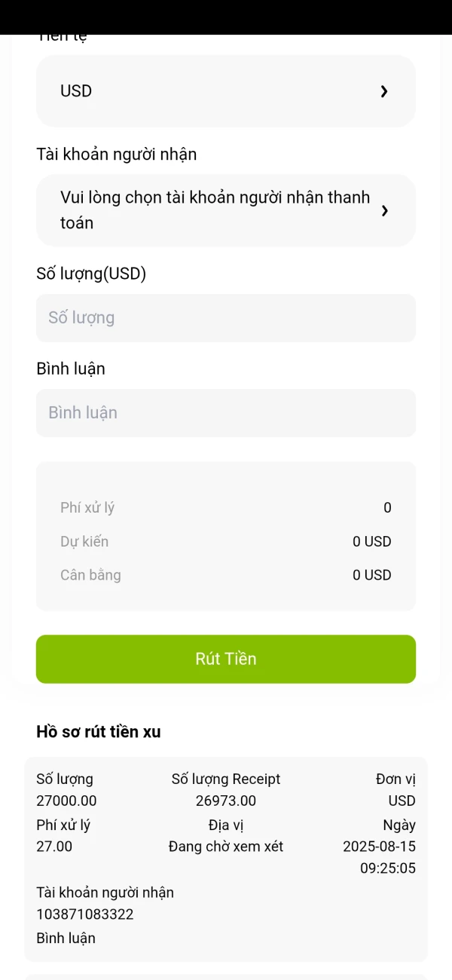The width and height of the screenshot is (452, 980).
Task: Click the USD unit value in withdrawal record
Action: point(402,801)
